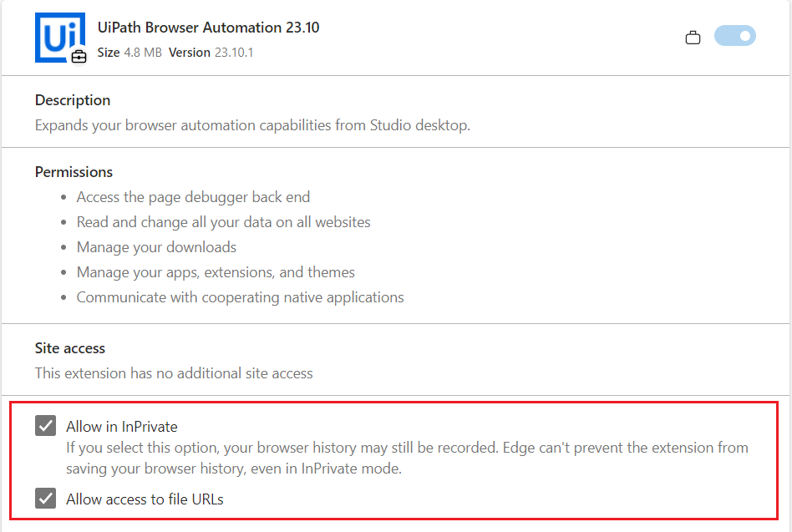Click the Size 4.8 MB text
The width and height of the screenshot is (792, 532).
coord(128,53)
